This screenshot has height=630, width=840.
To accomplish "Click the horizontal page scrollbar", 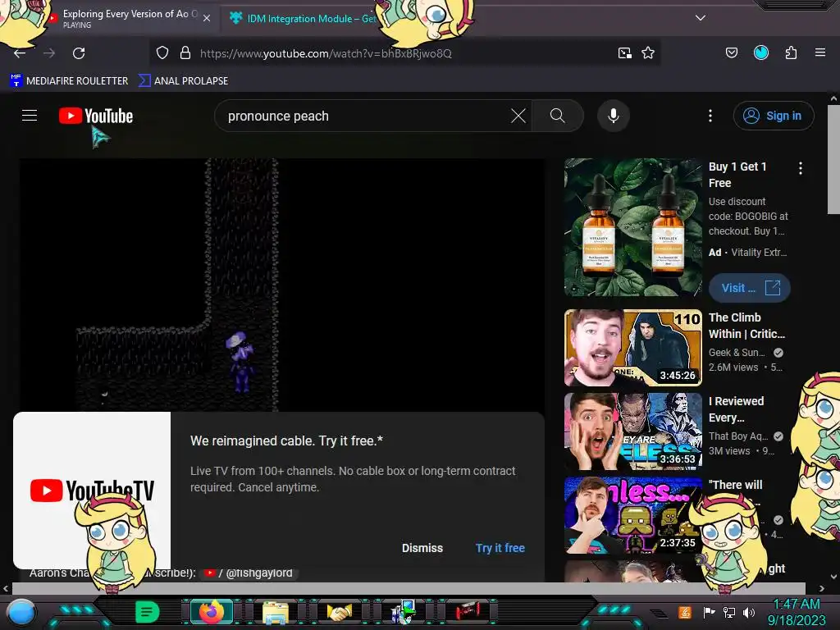I will (x=409, y=588).
